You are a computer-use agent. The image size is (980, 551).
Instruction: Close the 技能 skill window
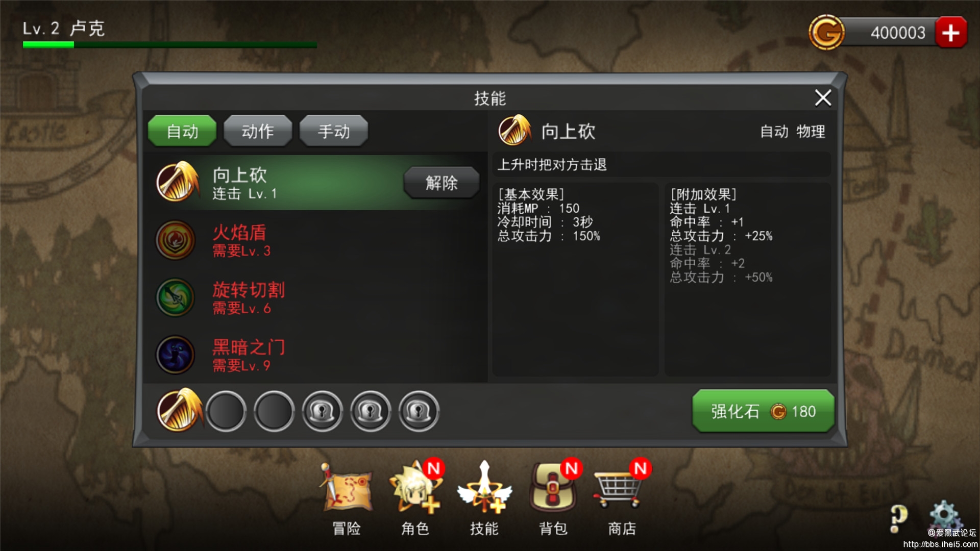pyautogui.click(x=823, y=97)
